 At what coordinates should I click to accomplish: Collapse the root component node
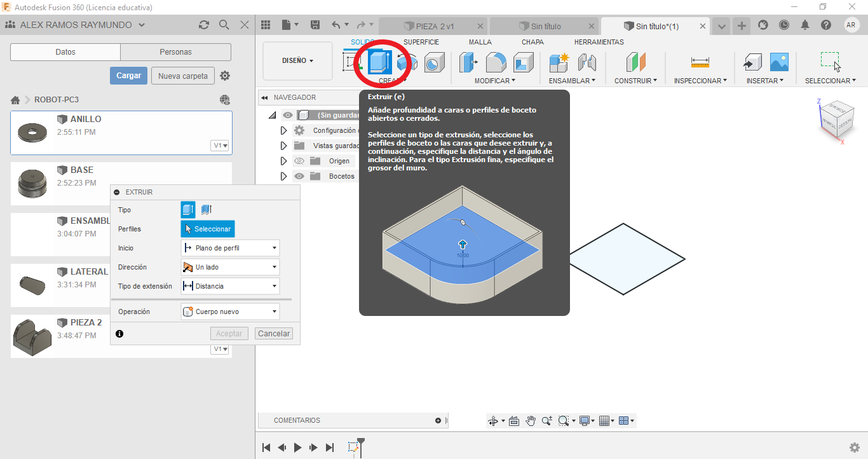point(273,115)
